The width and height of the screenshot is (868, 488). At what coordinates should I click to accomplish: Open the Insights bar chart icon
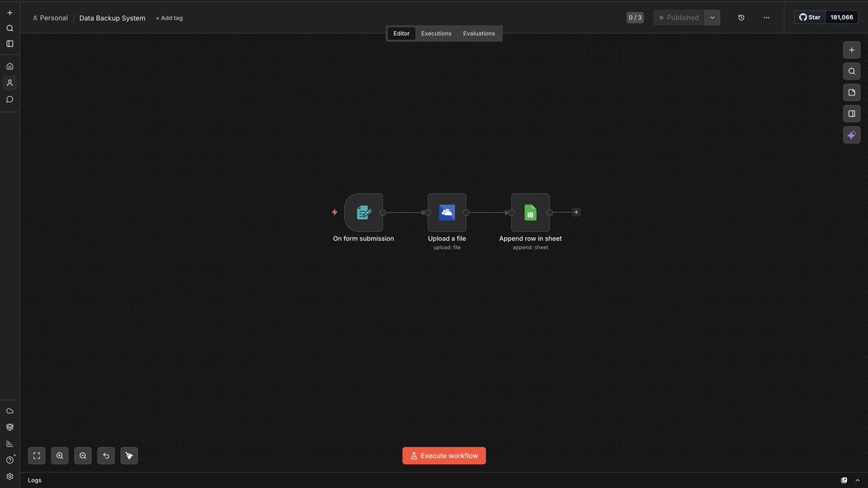pyautogui.click(x=9, y=444)
